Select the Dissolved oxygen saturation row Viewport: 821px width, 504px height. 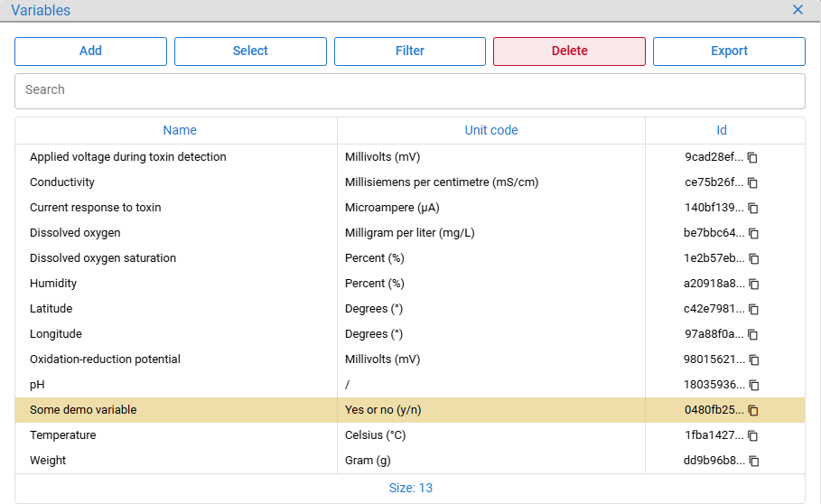(410, 258)
